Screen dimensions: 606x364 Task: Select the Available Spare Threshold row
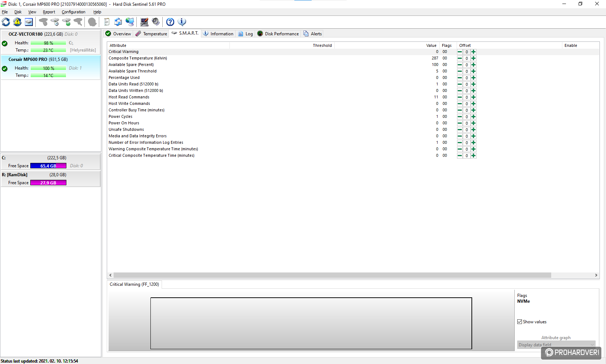(x=353, y=71)
